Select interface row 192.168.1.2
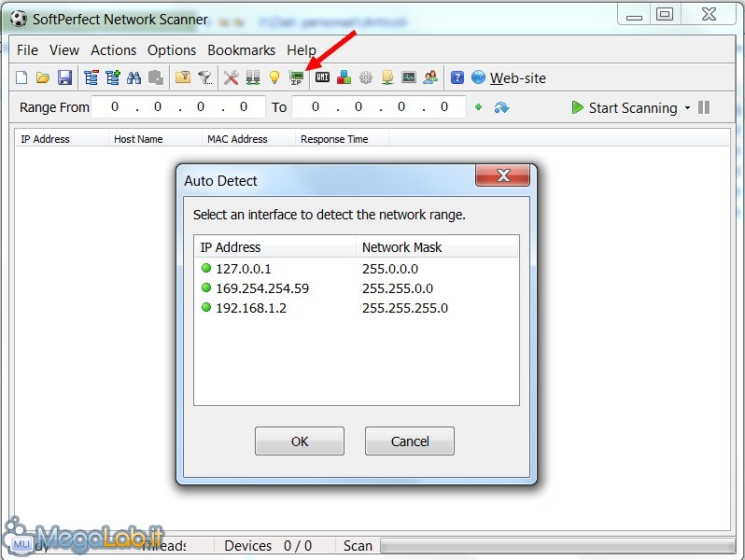Image resolution: width=745 pixels, height=560 pixels. [x=357, y=308]
